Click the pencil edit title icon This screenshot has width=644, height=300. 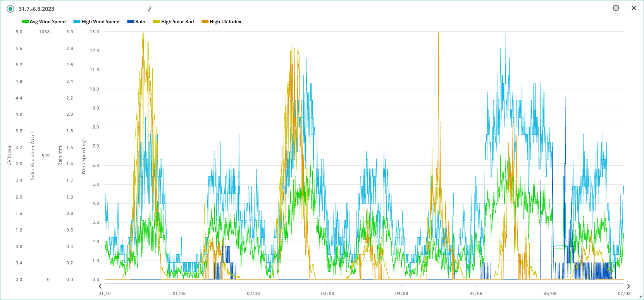click(150, 9)
